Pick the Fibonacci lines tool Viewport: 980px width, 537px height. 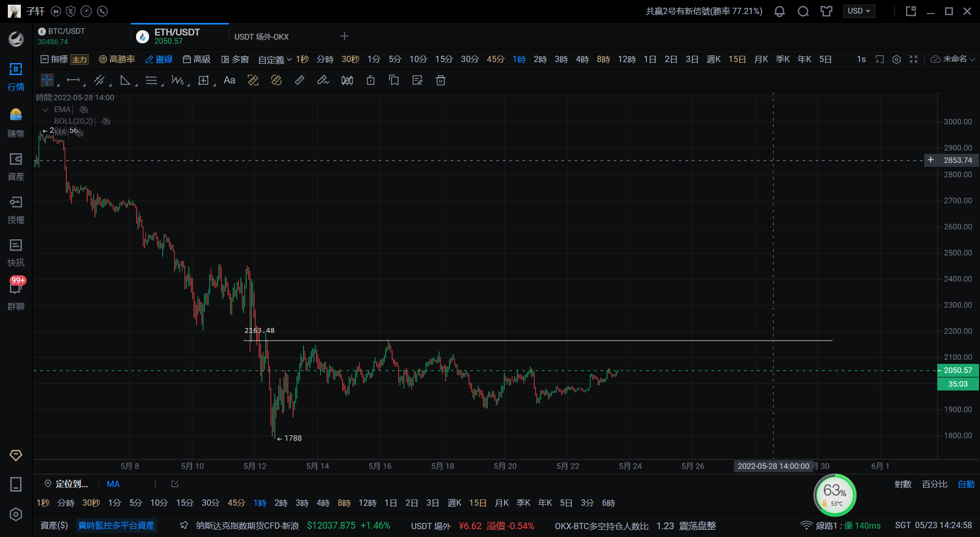[151, 80]
